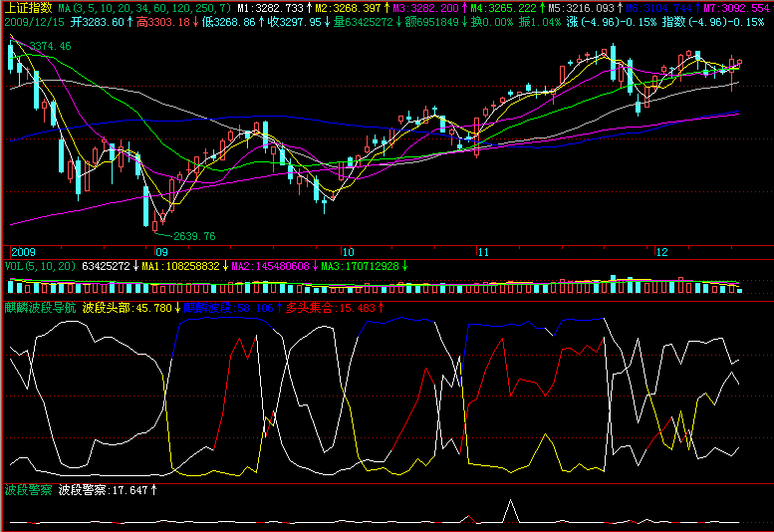This screenshot has width=774, height=532.
Task: Click the green 波段警察 panel title
Action: click(28, 490)
